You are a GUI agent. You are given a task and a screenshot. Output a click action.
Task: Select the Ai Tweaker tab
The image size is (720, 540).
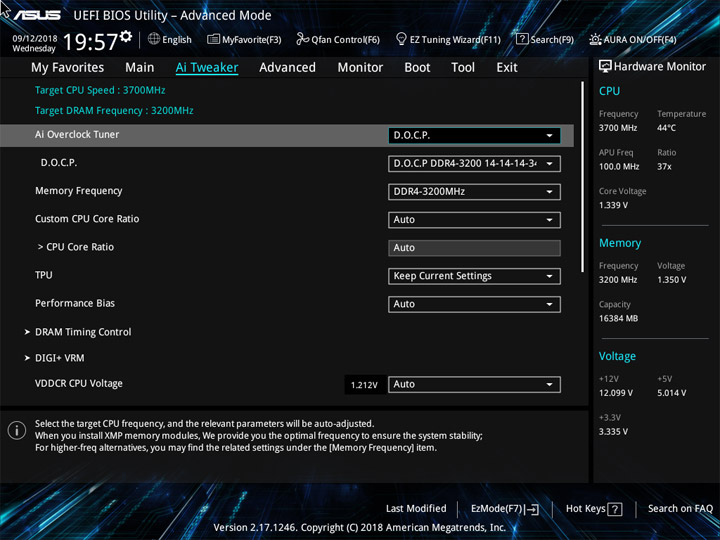207,68
